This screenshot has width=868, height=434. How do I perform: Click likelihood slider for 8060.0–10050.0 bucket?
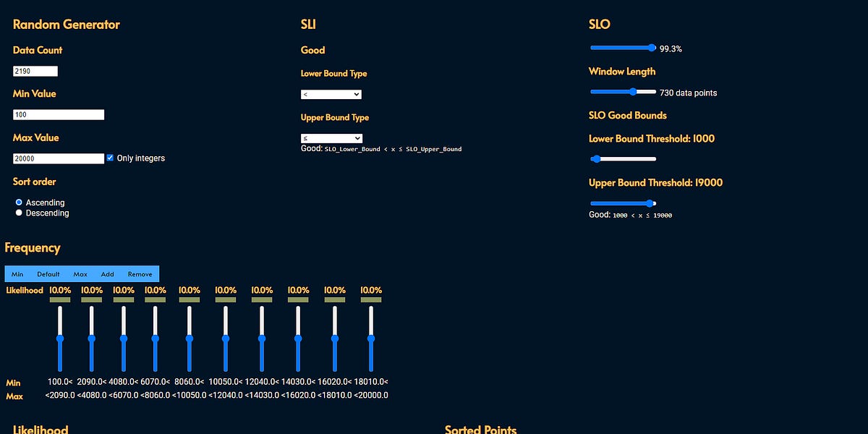pos(190,339)
